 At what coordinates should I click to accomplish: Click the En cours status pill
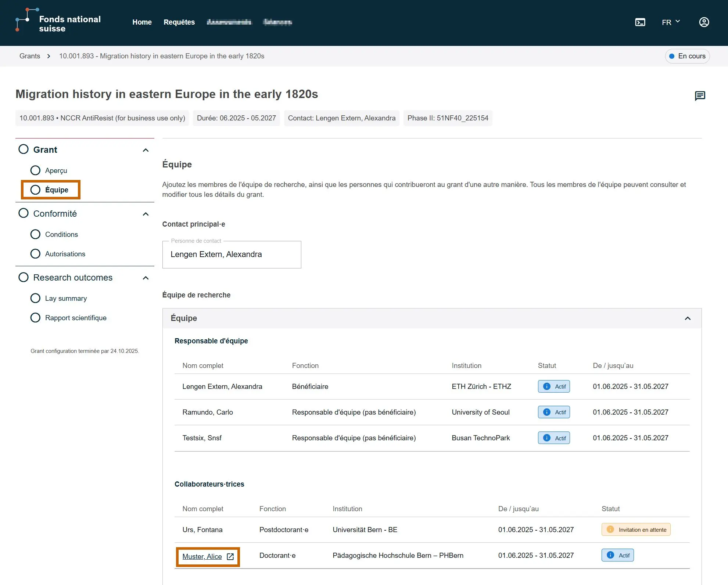click(687, 56)
